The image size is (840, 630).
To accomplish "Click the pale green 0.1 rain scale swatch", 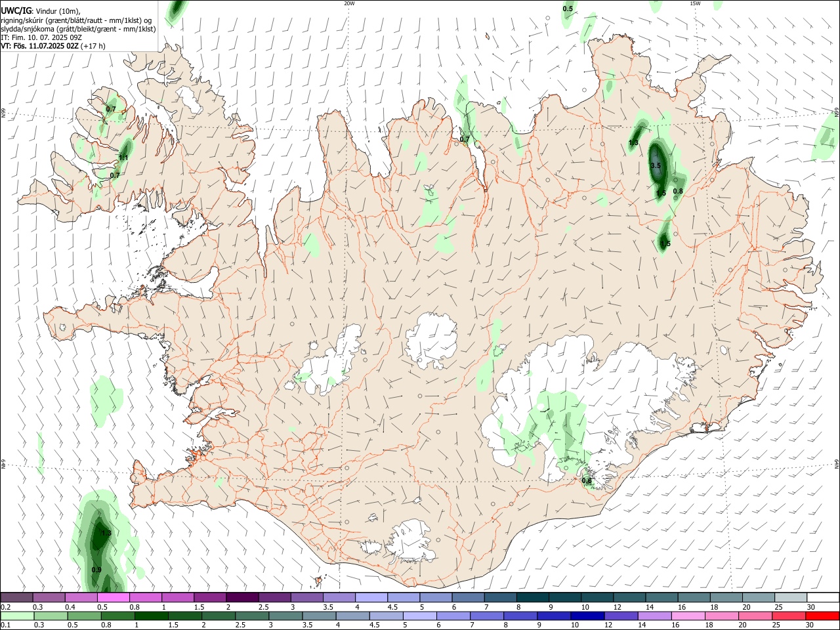I will [x=17, y=615].
